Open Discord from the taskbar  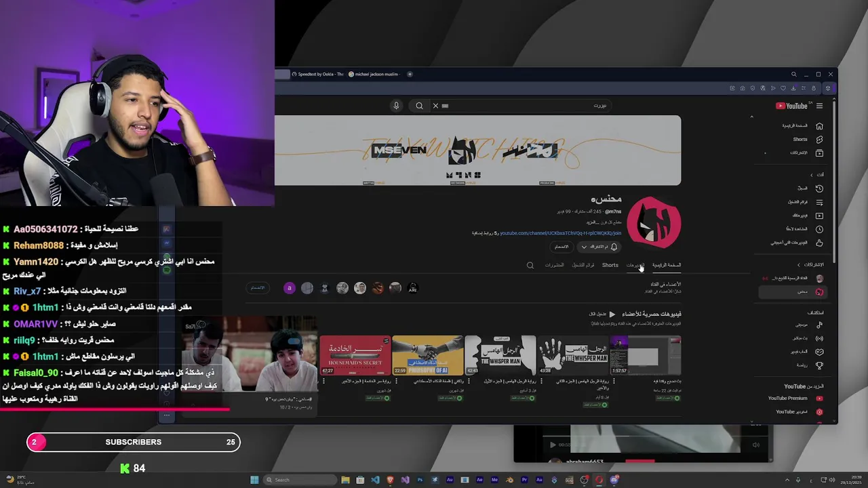tap(614, 480)
